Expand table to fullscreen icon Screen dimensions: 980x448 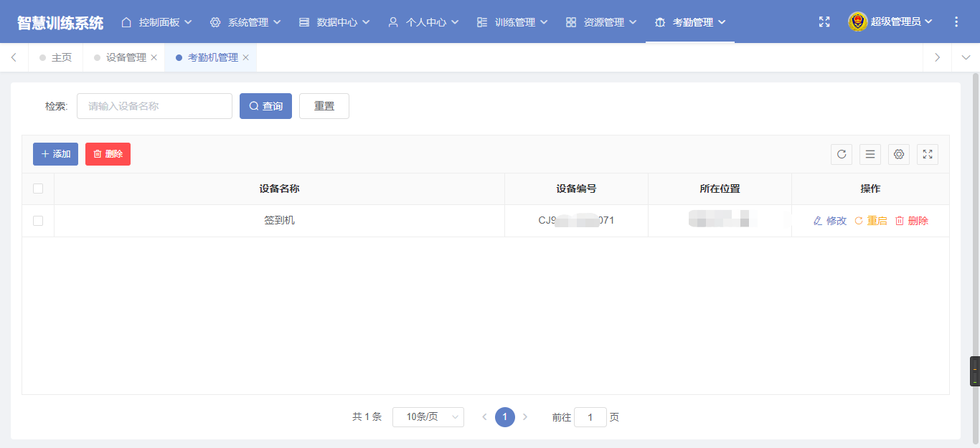[928, 154]
